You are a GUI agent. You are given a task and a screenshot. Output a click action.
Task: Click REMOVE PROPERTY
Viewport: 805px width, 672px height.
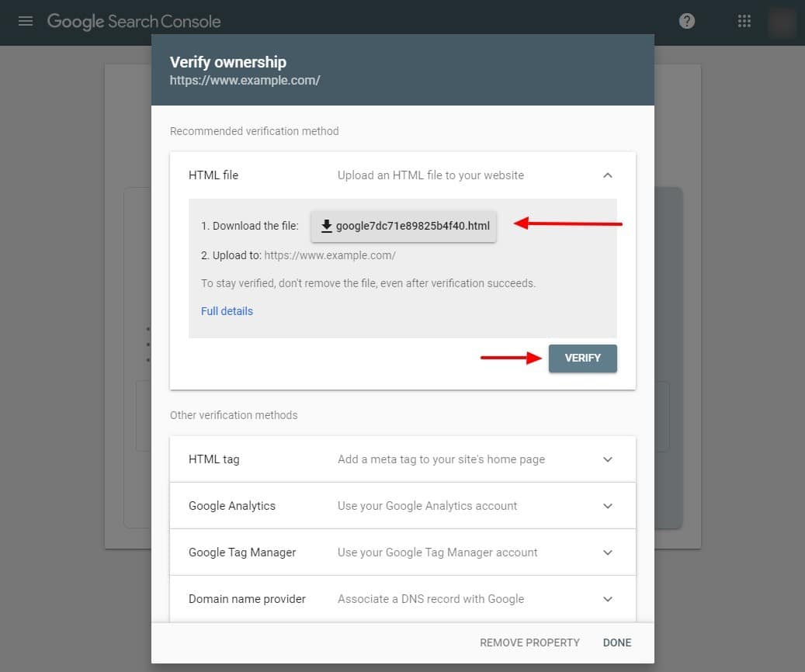[x=529, y=643]
